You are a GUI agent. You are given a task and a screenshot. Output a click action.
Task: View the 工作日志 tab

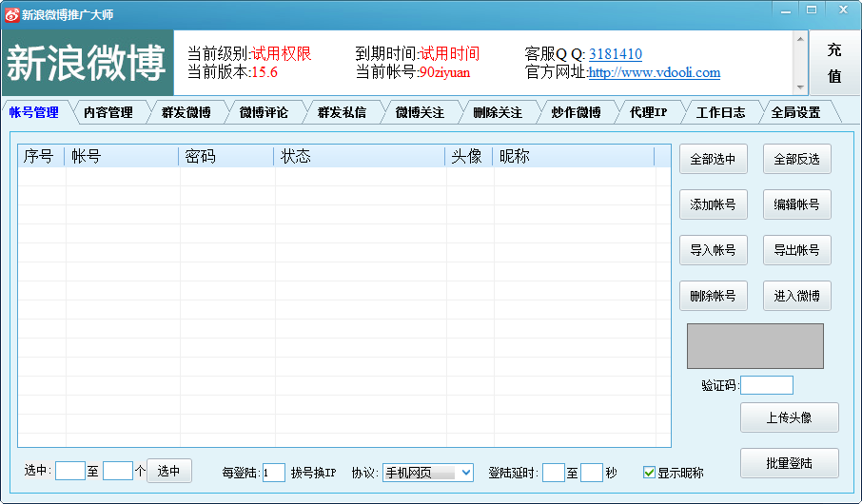click(x=721, y=112)
